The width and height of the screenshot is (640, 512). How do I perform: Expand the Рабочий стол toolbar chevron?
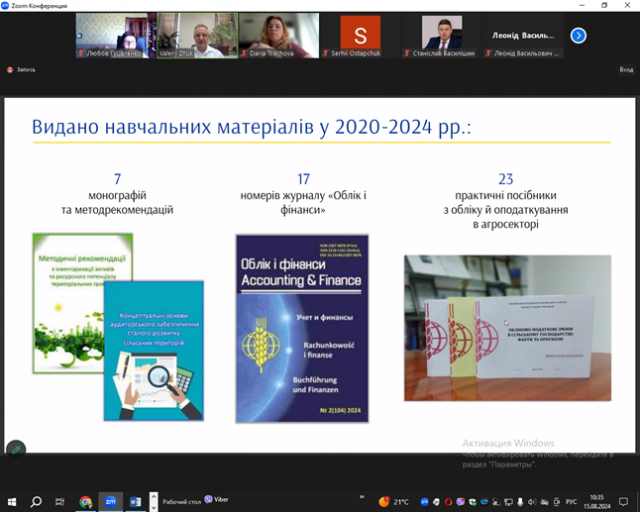[x=362, y=497]
